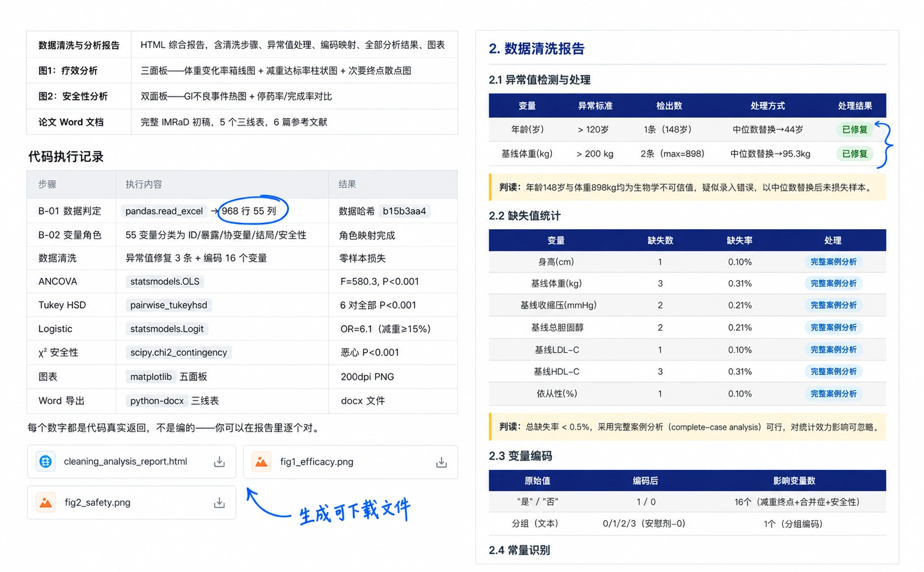Click 完整案例分析 tag in the 基线HDL-C row

point(833,371)
